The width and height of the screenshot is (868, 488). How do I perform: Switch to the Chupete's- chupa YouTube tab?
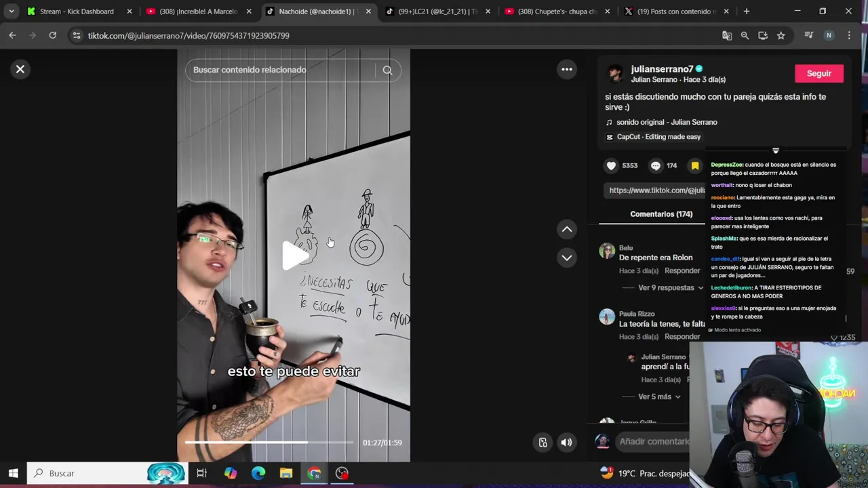click(x=557, y=12)
